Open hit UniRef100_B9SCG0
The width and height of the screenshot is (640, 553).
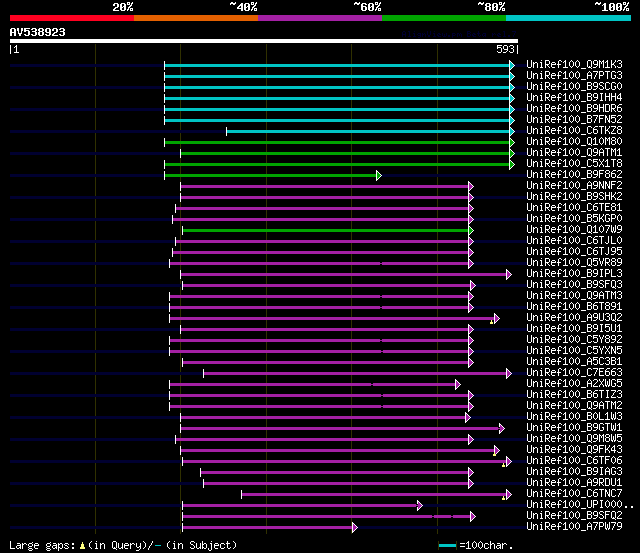574,87
